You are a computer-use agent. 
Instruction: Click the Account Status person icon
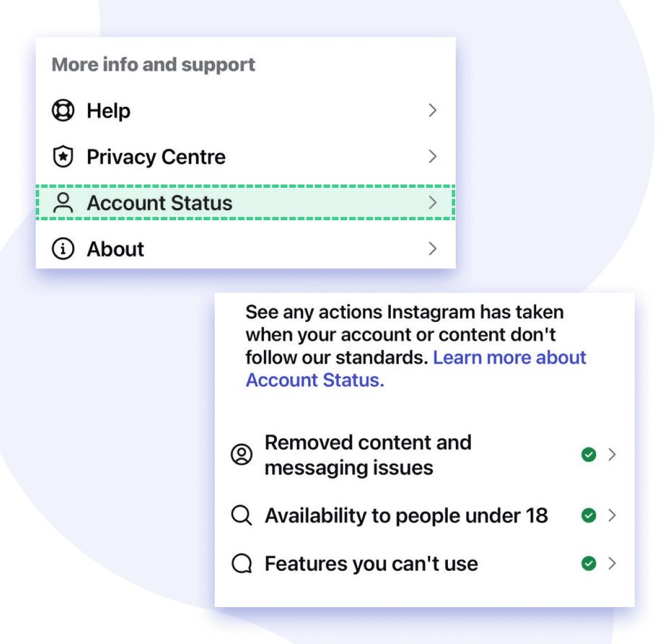(x=63, y=203)
